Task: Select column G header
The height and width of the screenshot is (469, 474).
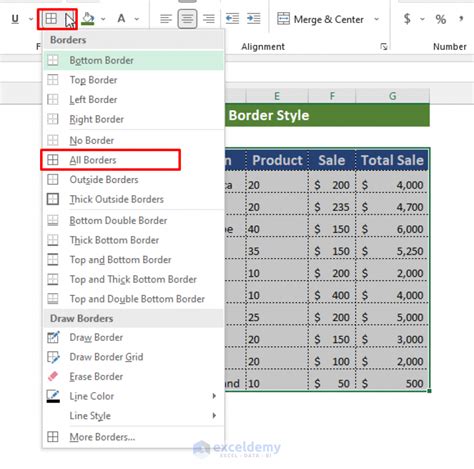Action: pyautogui.click(x=393, y=96)
